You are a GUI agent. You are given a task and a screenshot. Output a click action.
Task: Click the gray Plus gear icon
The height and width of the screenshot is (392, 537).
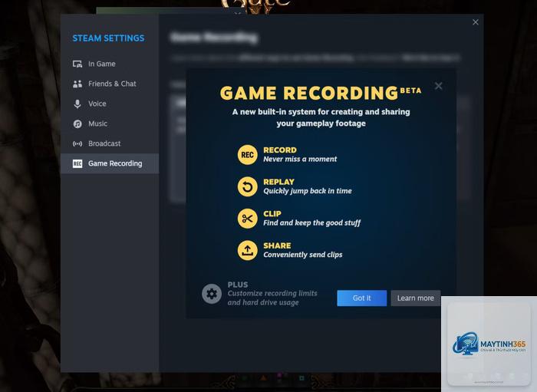click(212, 294)
